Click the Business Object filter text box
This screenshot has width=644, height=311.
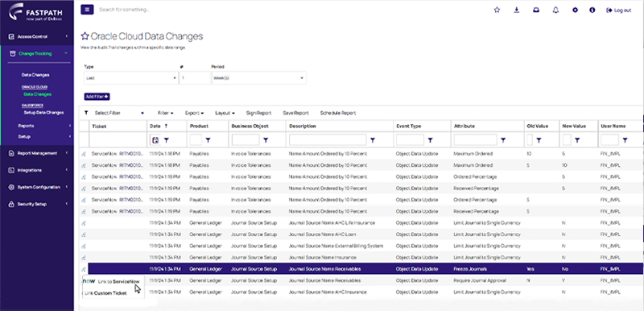tap(246, 140)
